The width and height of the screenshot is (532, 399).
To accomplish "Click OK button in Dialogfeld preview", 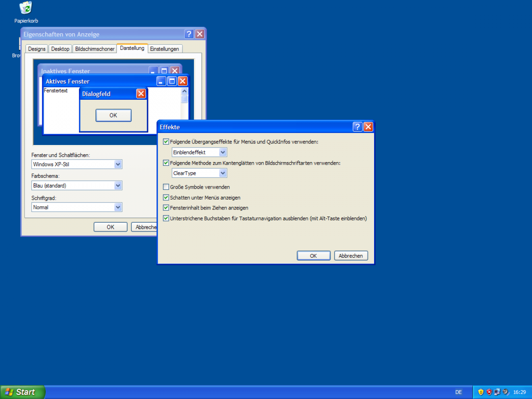I will click(x=113, y=115).
